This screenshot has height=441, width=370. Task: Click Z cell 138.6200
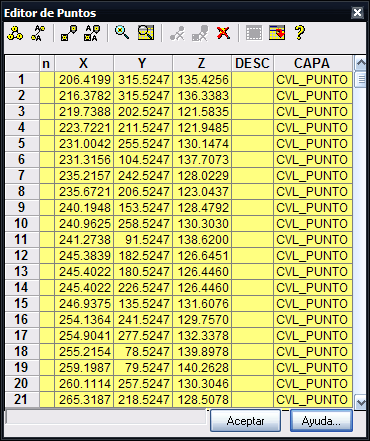click(x=202, y=239)
